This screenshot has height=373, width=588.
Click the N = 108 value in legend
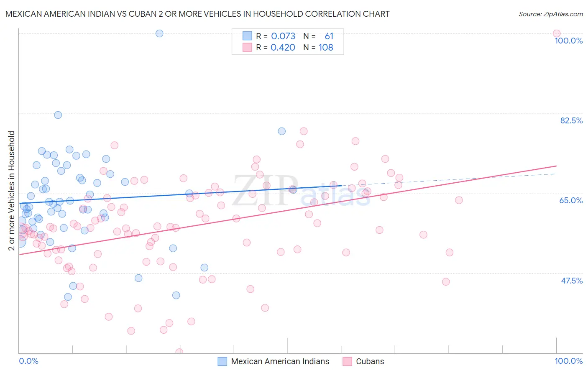pos(318,47)
